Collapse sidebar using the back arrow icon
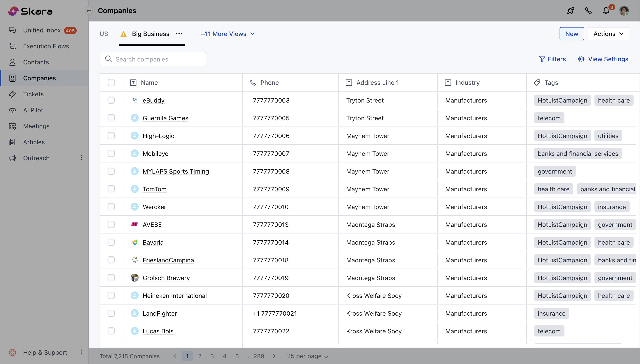 coord(89,11)
